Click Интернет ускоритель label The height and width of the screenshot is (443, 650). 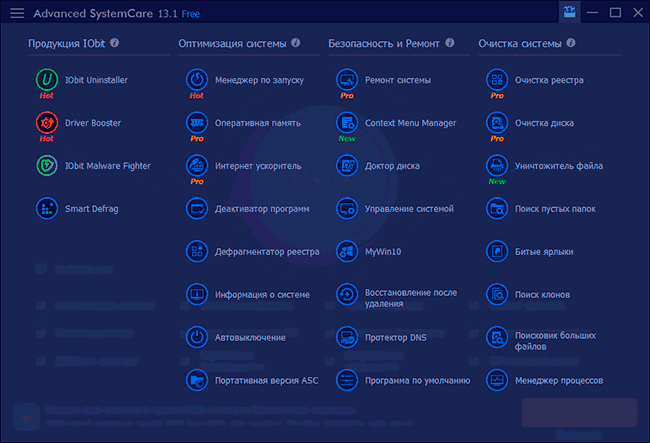258,166
